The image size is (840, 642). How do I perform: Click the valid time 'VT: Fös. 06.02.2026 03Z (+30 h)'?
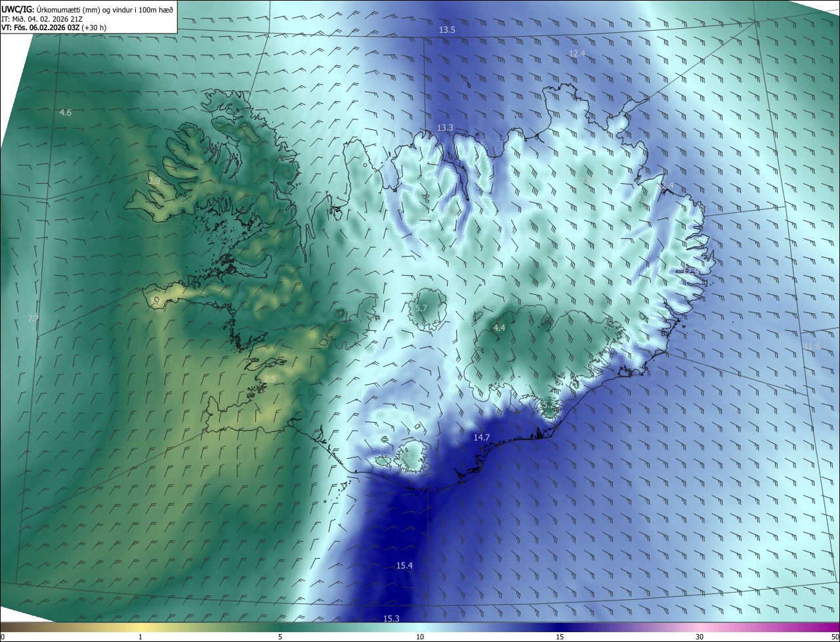(x=54, y=28)
